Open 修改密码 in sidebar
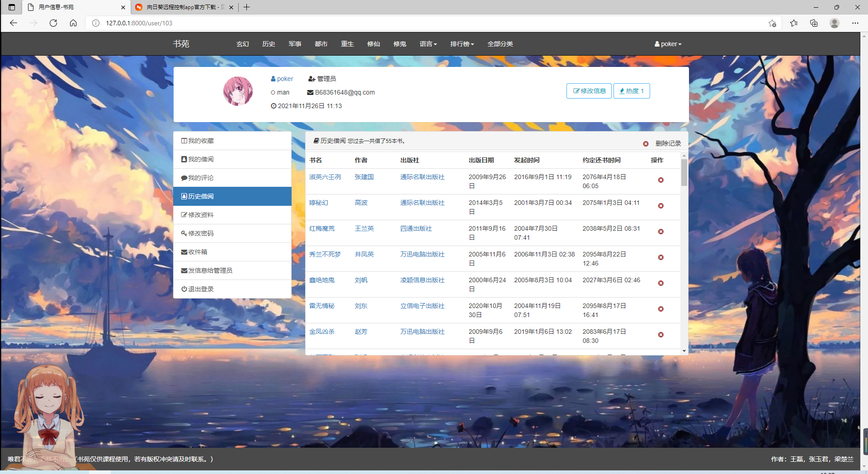 pyautogui.click(x=232, y=233)
